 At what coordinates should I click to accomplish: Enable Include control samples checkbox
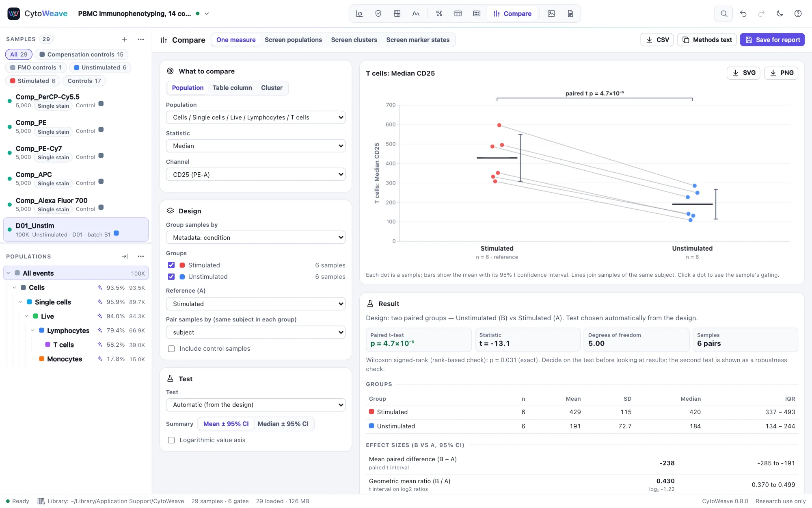171,349
